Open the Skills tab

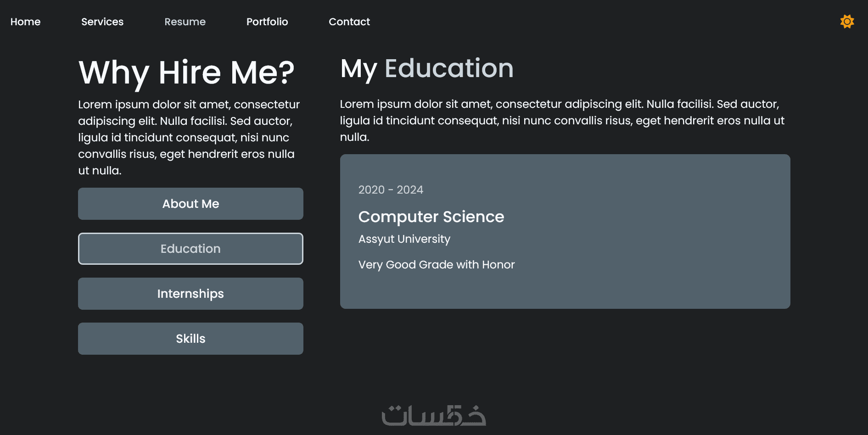point(190,339)
